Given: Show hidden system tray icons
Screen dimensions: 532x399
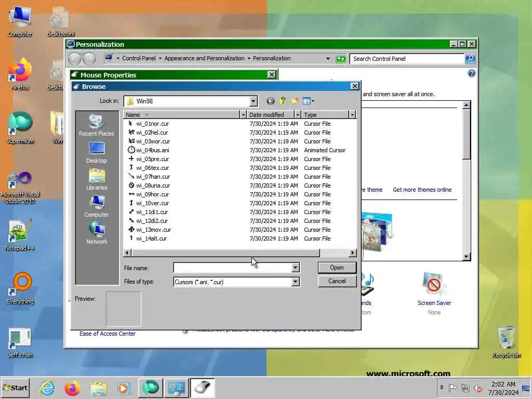Looking at the screenshot, I should point(442,388).
